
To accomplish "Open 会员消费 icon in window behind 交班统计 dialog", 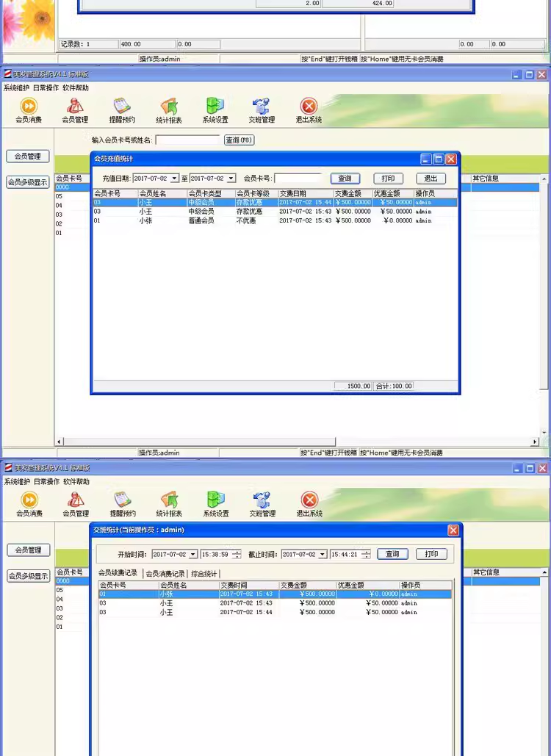I will point(29,504).
